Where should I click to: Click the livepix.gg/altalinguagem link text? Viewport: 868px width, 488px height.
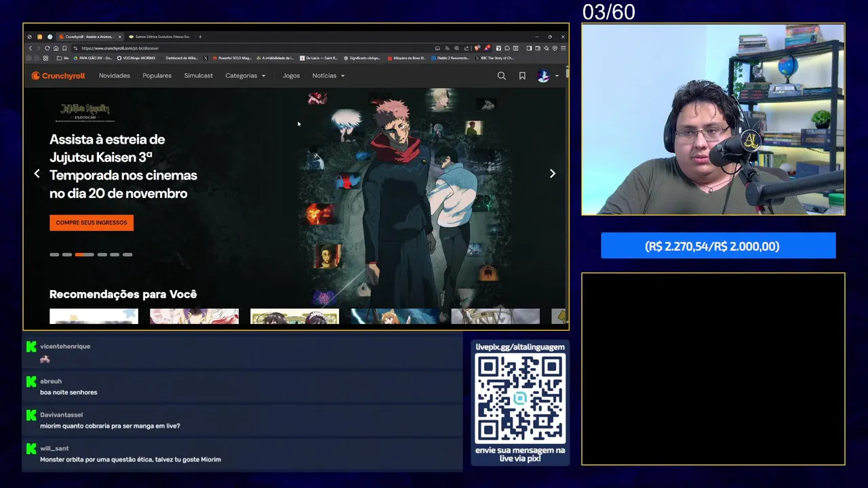pos(520,347)
